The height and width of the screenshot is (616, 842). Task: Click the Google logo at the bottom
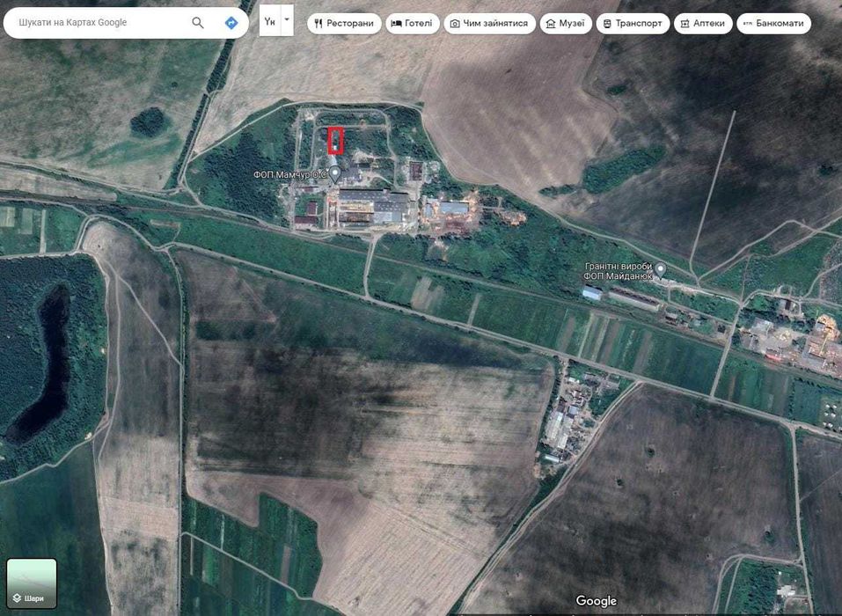(x=597, y=600)
